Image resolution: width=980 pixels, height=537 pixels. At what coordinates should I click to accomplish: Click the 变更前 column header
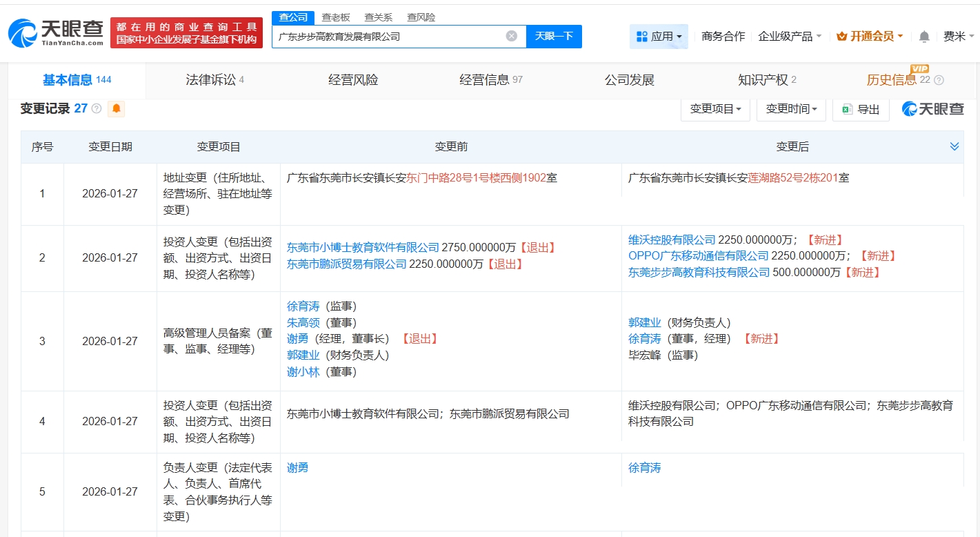click(x=451, y=146)
